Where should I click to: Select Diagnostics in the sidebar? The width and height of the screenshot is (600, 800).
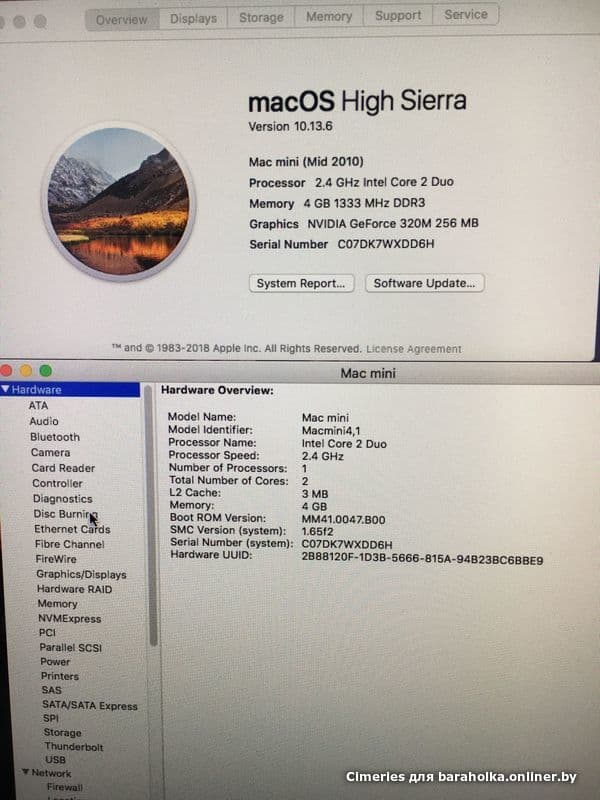pyautogui.click(x=63, y=498)
